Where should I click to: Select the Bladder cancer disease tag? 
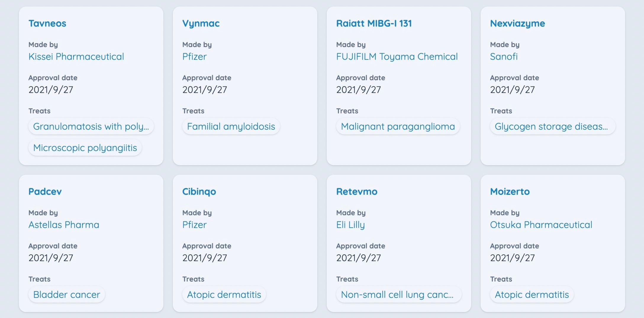[x=67, y=295]
